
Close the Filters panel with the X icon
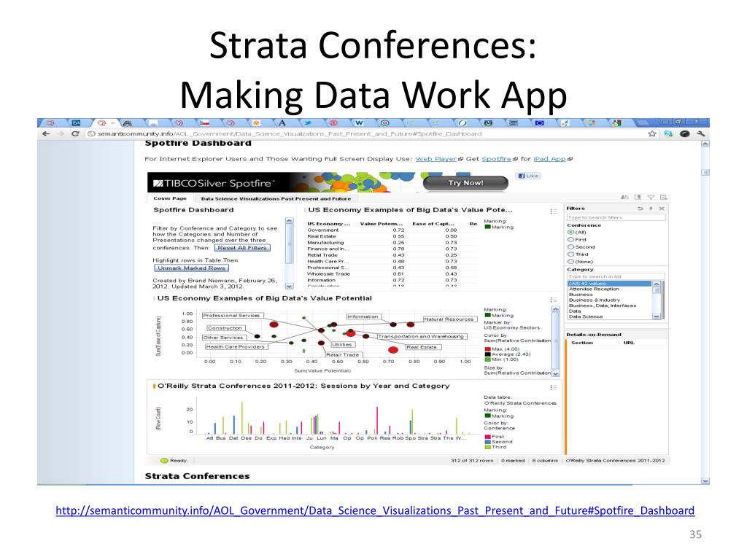(x=661, y=209)
